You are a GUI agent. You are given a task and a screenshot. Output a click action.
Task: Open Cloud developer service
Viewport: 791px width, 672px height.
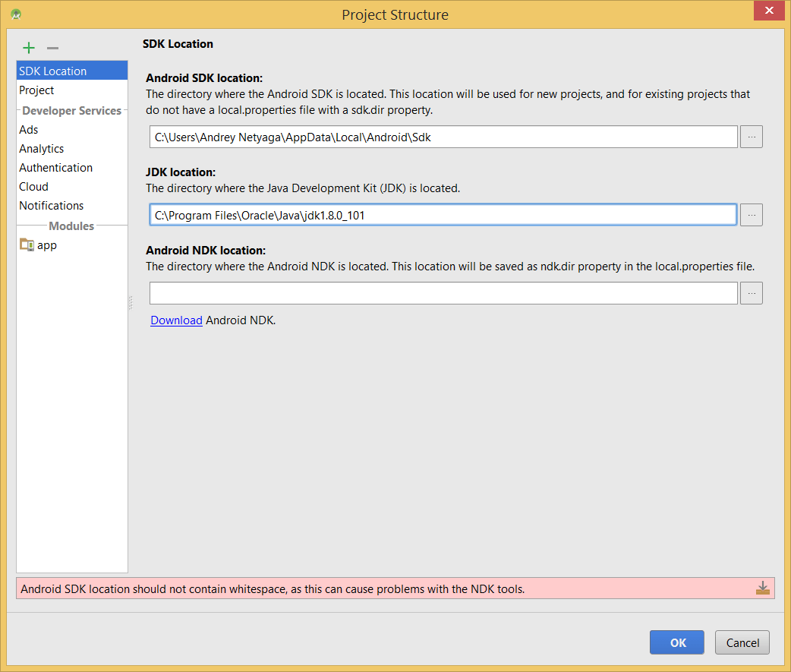[72, 186]
